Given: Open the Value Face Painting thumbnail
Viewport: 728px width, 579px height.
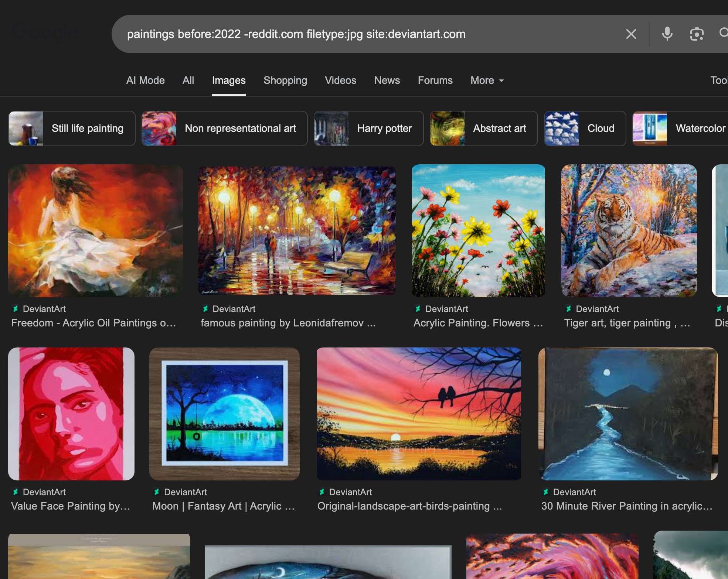Looking at the screenshot, I should pyautogui.click(x=71, y=414).
